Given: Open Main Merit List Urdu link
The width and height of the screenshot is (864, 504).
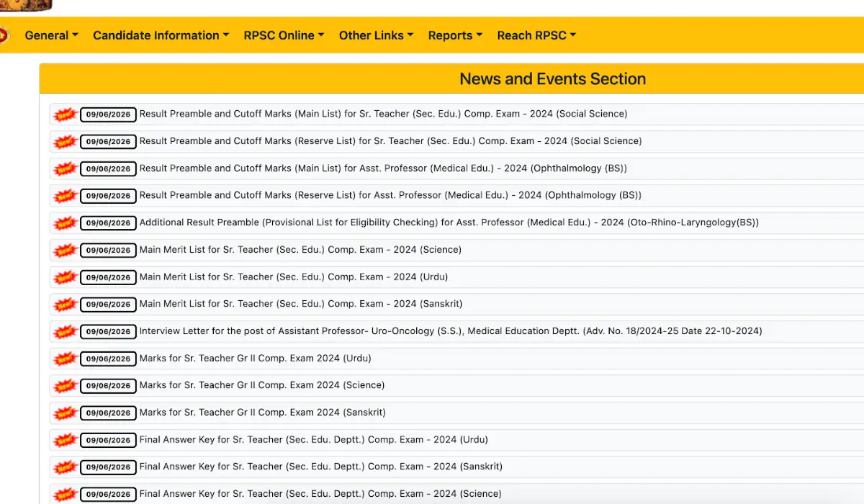Looking at the screenshot, I should 294,276.
